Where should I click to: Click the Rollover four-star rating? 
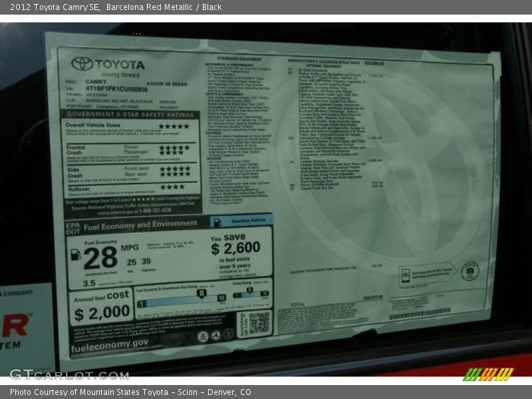click(x=172, y=187)
